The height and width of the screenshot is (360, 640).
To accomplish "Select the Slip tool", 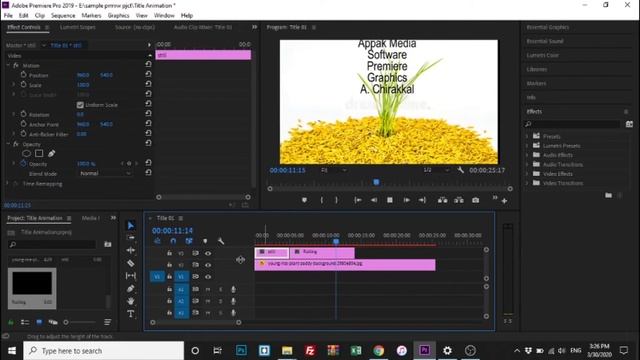I will (x=131, y=276).
